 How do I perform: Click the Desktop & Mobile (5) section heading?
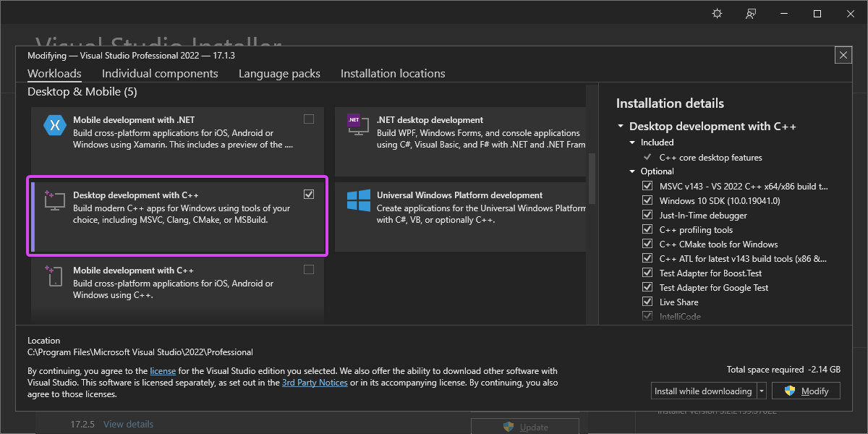tap(82, 92)
